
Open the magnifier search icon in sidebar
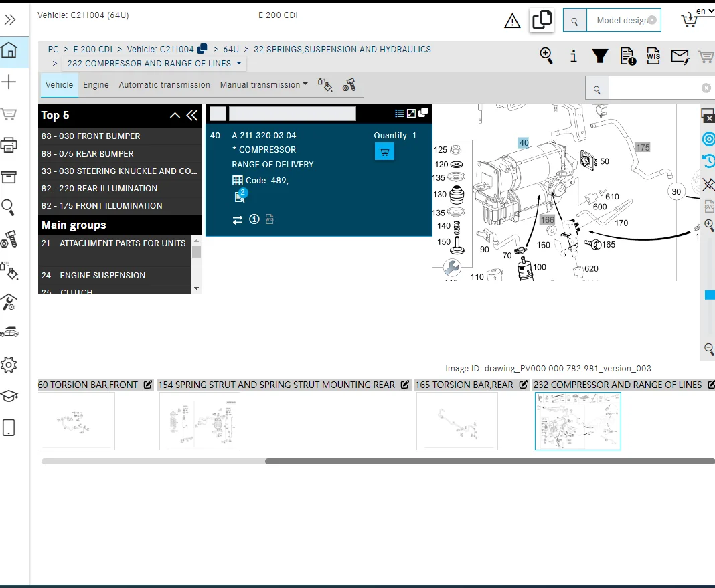(x=8, y=207)
